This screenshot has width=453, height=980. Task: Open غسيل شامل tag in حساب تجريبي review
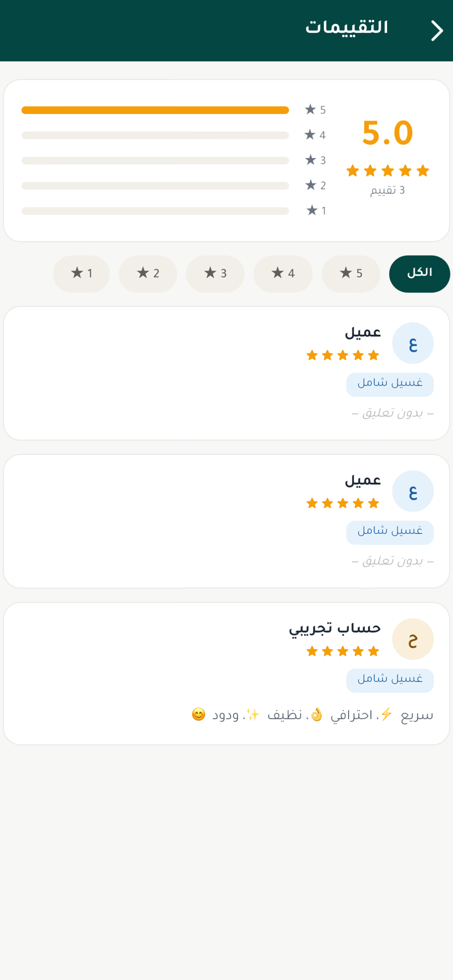390,681
